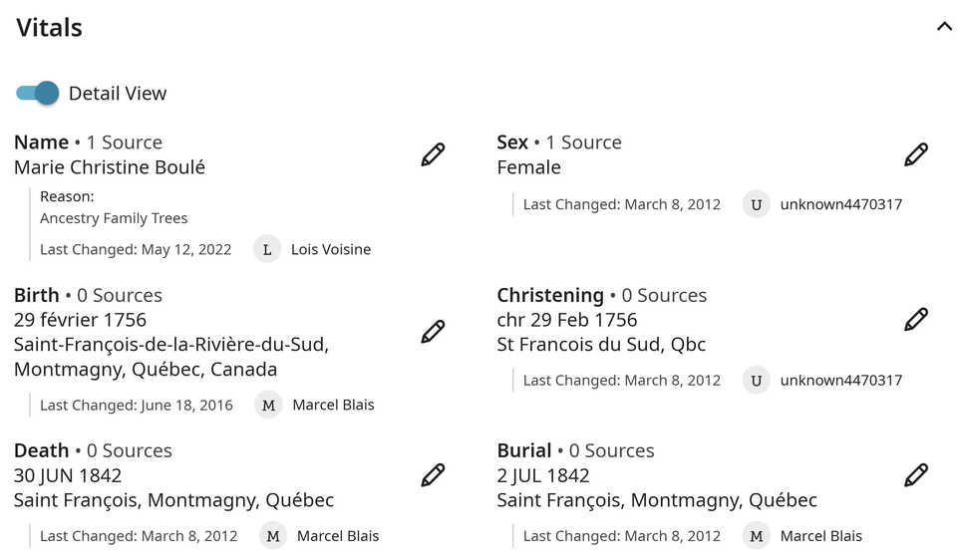The width and height of the screenshot is (957, 560).
Task: Open contributor Lois Voisine profile
Action: (x=331, y=249)
